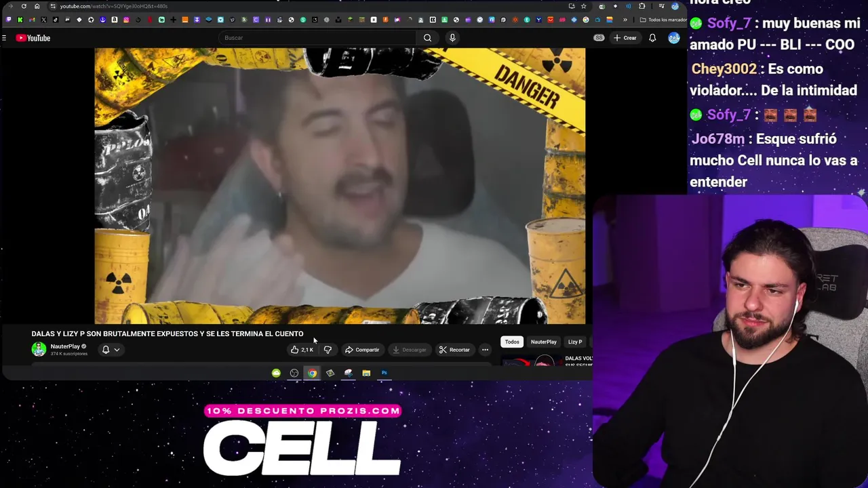Click the Compartir share button

(x=362, y=350)
